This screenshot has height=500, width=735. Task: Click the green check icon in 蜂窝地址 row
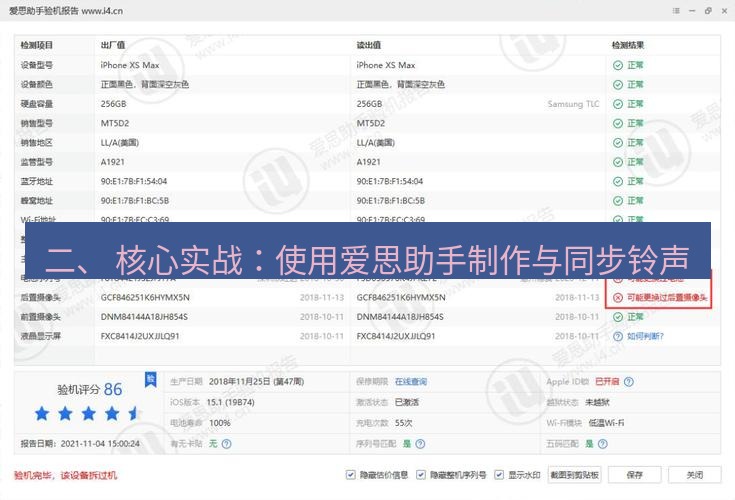[618, 201]
